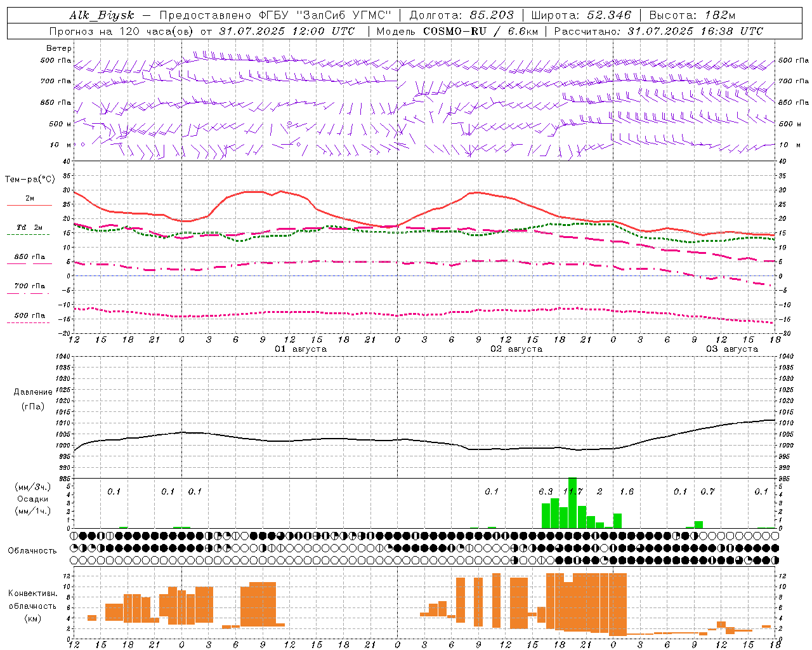
Task: Click the 1.6 precipitation total value
Action: tap(627, 492)
